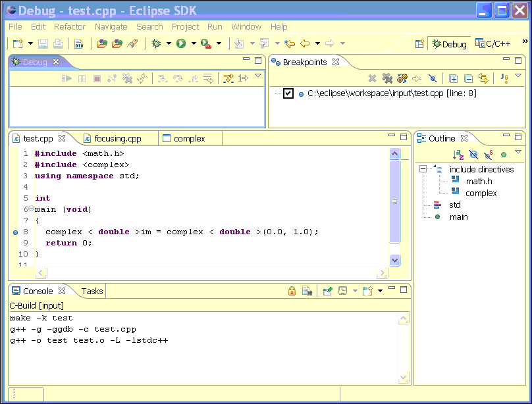Toggle Hide Fields in Outline view
The height and width of the screenshot is (404, 532).
point(473,155)
